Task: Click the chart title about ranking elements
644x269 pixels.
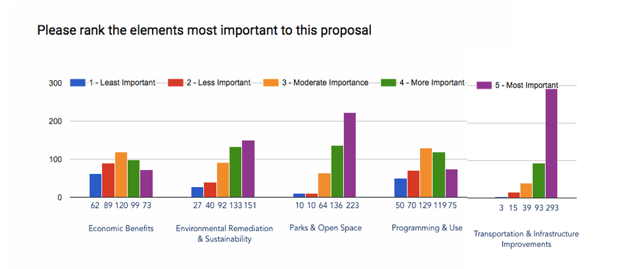Action: coord(204,30)
